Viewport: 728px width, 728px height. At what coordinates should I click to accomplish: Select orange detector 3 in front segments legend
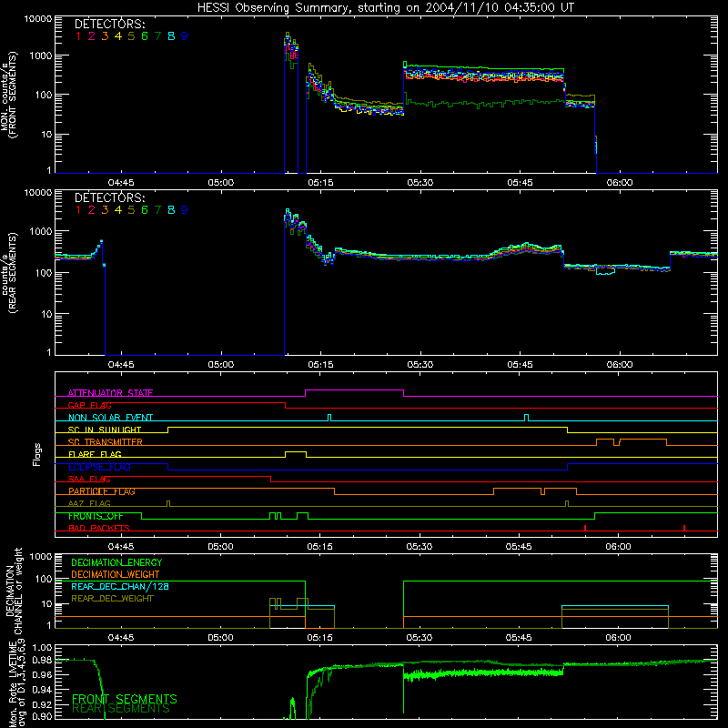[105, 36]
